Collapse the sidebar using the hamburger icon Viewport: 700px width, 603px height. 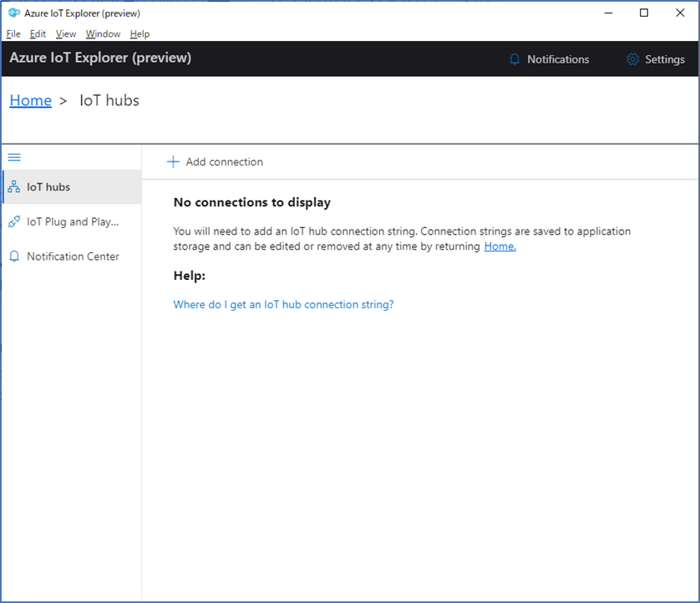[13, 157]
